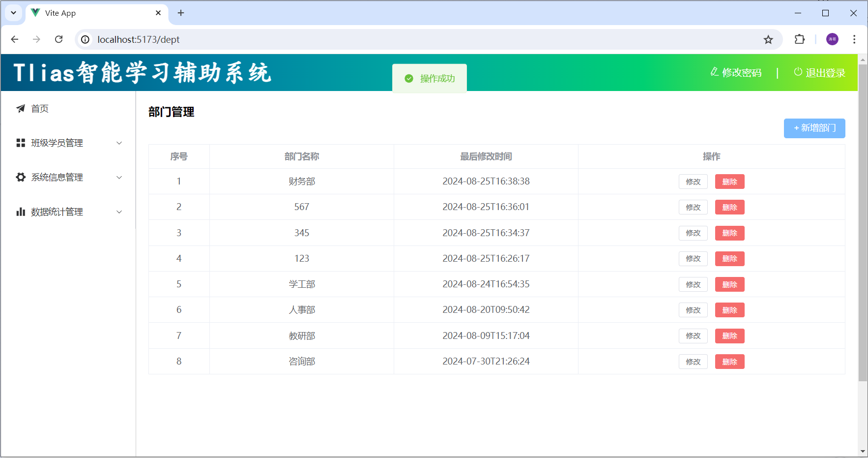
Task: Delete the 咨询部 department
Action: 729,362
